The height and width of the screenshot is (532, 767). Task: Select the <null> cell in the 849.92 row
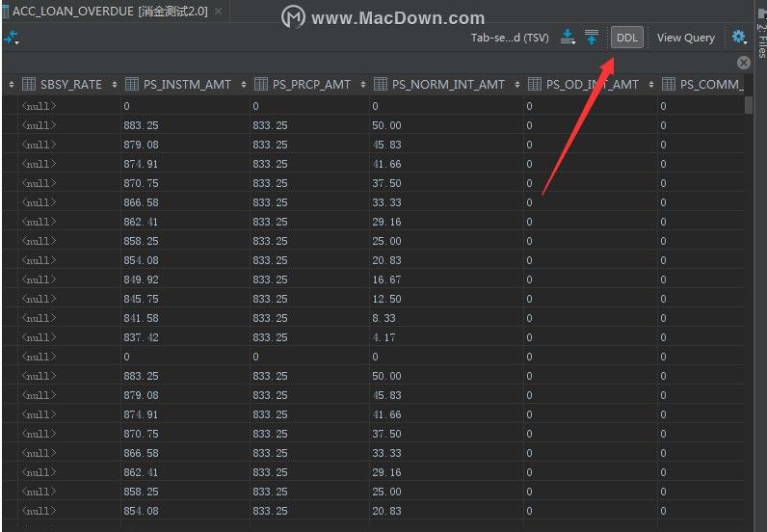(x=69, y=279)
